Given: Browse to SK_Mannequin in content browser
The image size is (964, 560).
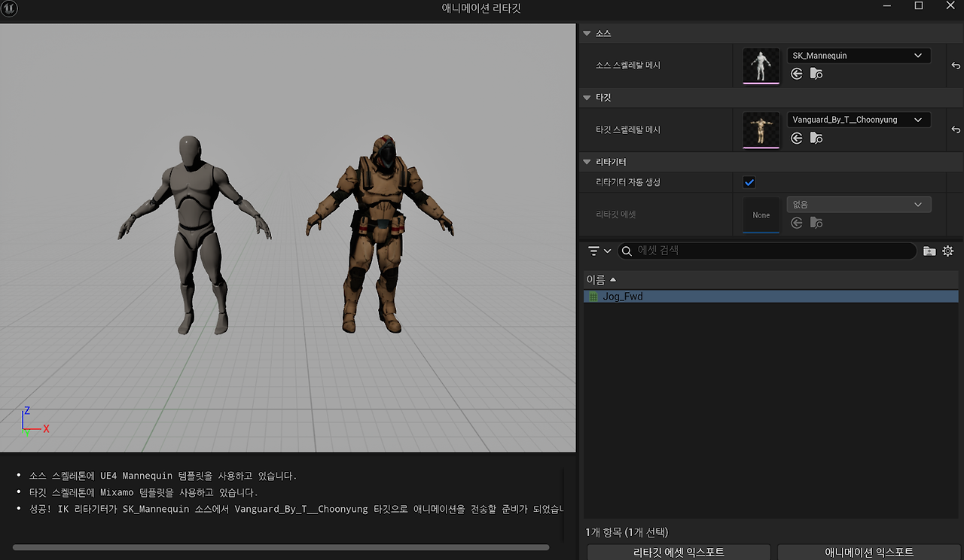Looking at the screenshot, I should tap(816, 74).
